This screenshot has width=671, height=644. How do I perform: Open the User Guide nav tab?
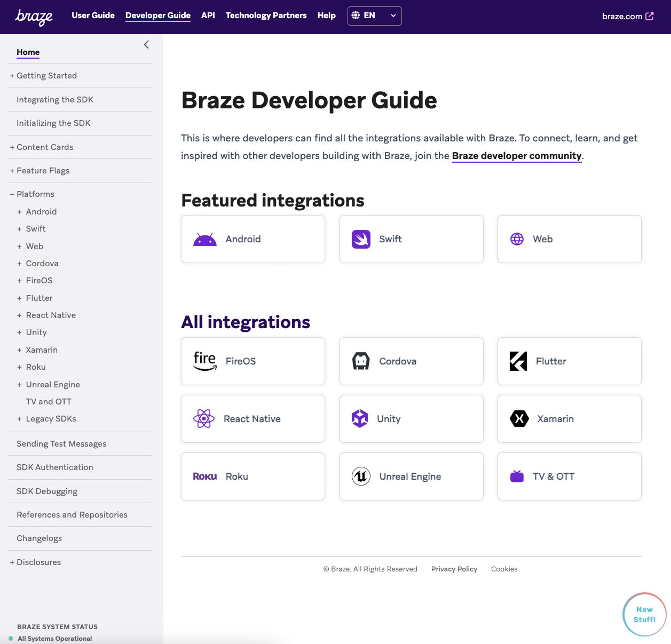[x=93, y=15]
